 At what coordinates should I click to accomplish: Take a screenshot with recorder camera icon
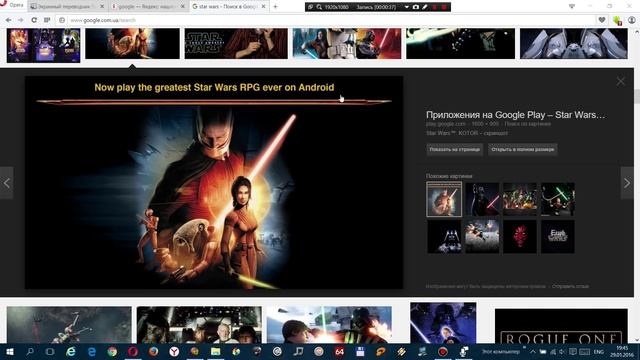pyautogui.click(x=416, y=7)
